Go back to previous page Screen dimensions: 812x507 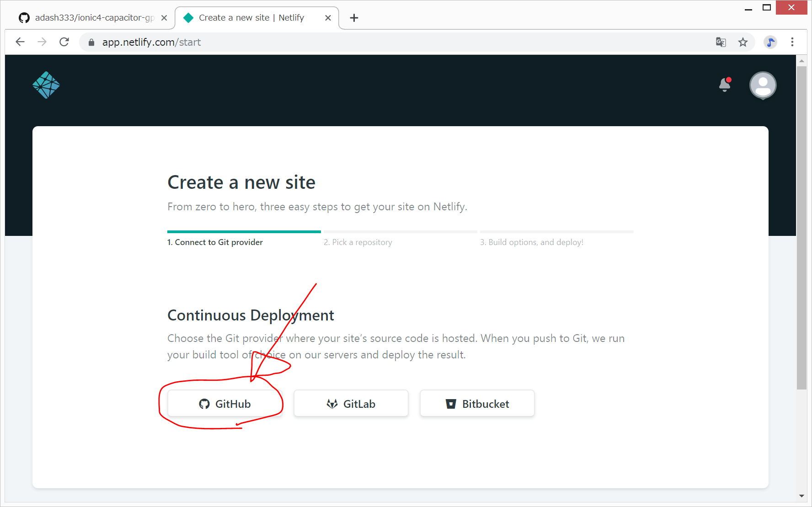pyautogui.click(x=20, y=42)
